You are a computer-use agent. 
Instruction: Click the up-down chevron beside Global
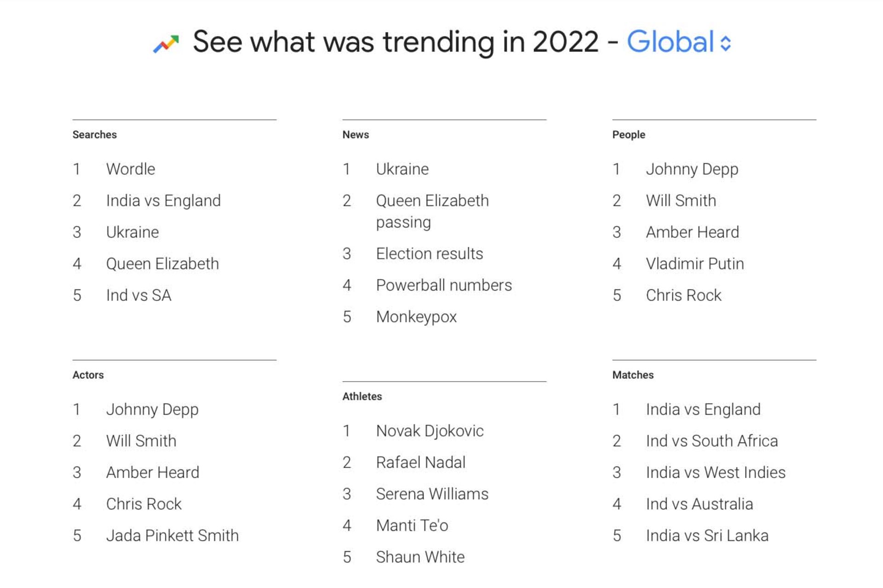click(x=726, y=44)
